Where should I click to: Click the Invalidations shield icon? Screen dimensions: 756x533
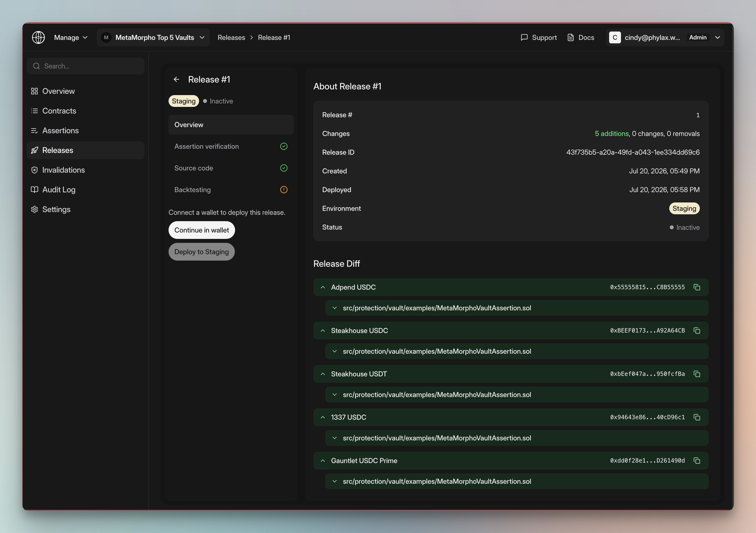34,170
